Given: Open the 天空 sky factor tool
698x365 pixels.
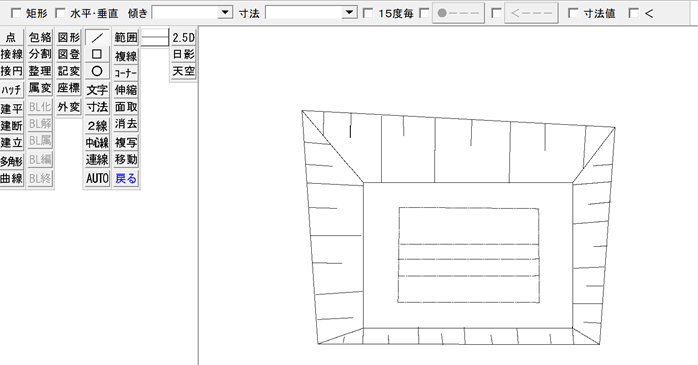Looking at the screenshot, I should [183, 71].
